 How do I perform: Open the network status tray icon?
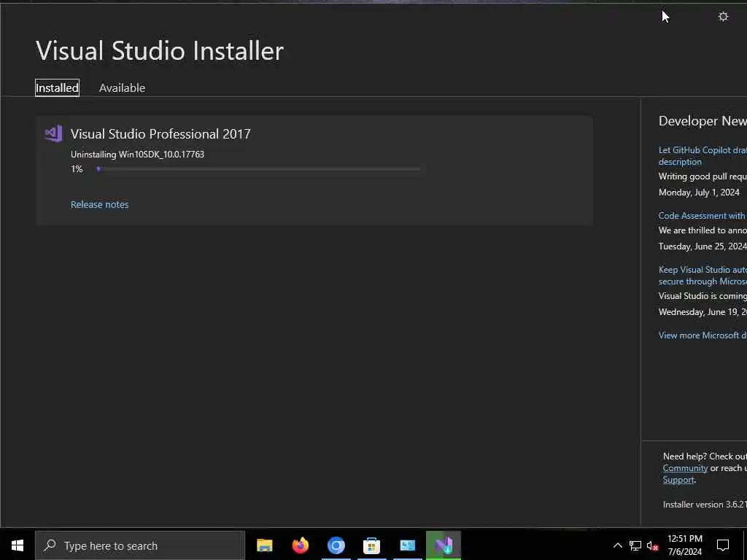tap(635, 545)
